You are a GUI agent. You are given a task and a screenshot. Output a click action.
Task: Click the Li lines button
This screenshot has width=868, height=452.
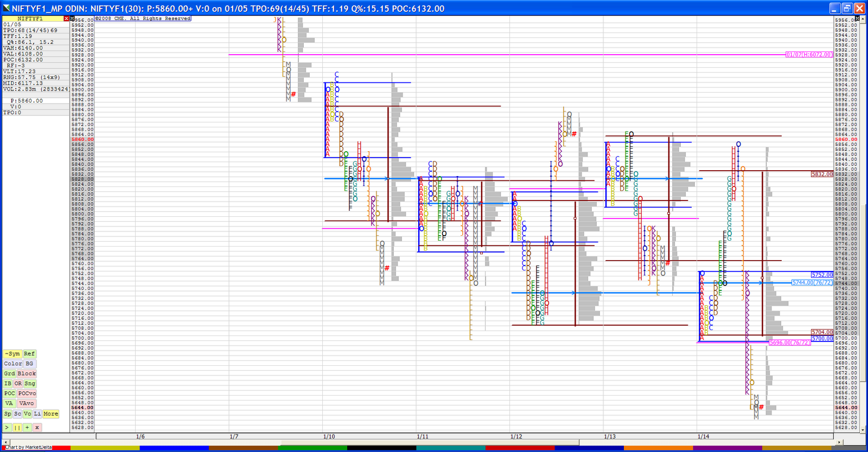coord(37,414)
